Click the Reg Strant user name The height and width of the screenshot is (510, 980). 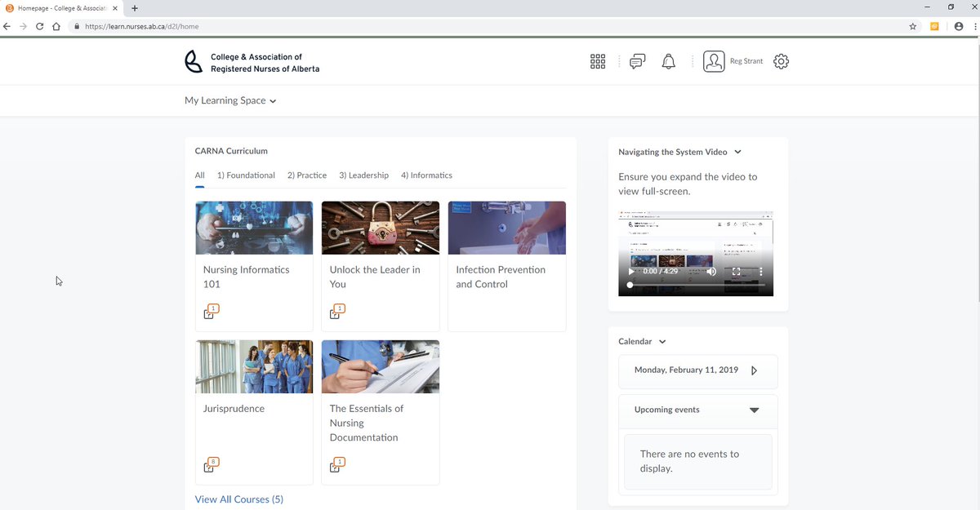[x=746, y=61]
